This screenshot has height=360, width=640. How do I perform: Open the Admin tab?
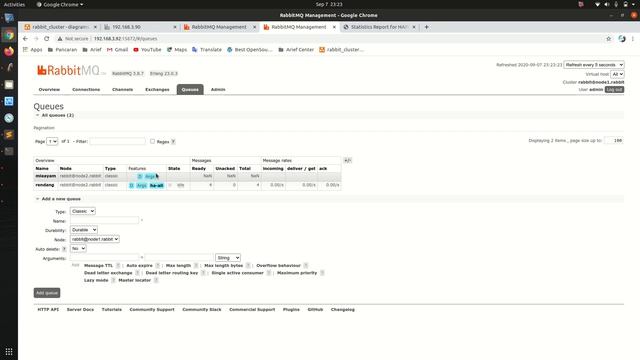[x=218, y=89]
